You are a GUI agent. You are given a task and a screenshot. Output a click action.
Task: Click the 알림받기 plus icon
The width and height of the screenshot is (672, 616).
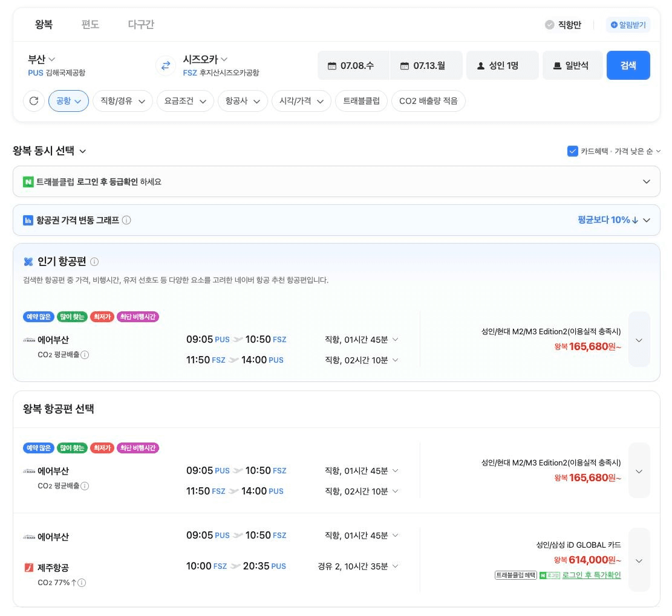pyautogui.click(x=614, y=25)
